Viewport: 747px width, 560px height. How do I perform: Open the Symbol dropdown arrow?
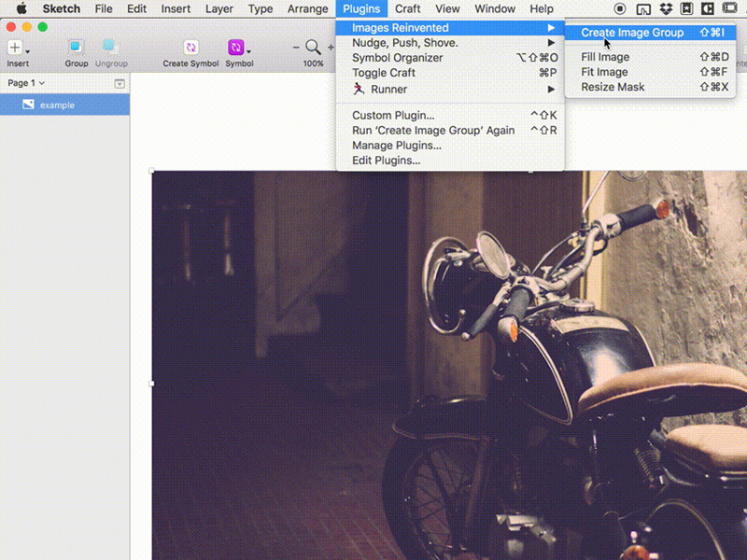[x=248, y=51]
